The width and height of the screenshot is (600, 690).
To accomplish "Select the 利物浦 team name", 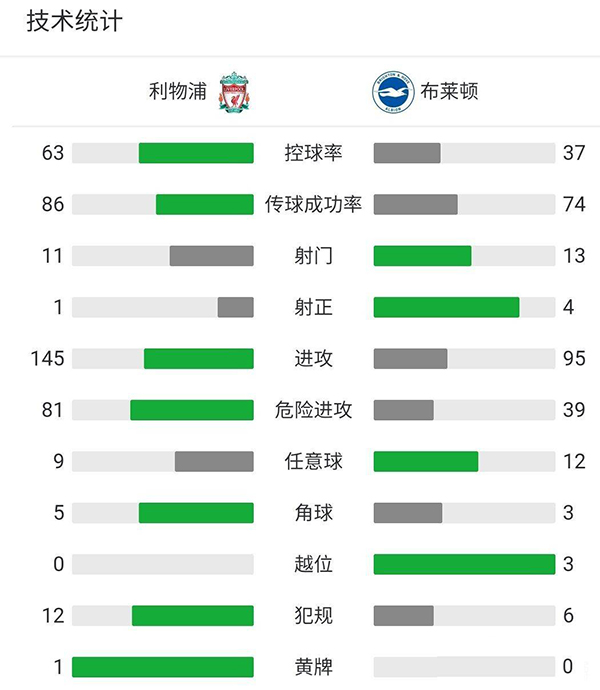I will tap(178, 92).
